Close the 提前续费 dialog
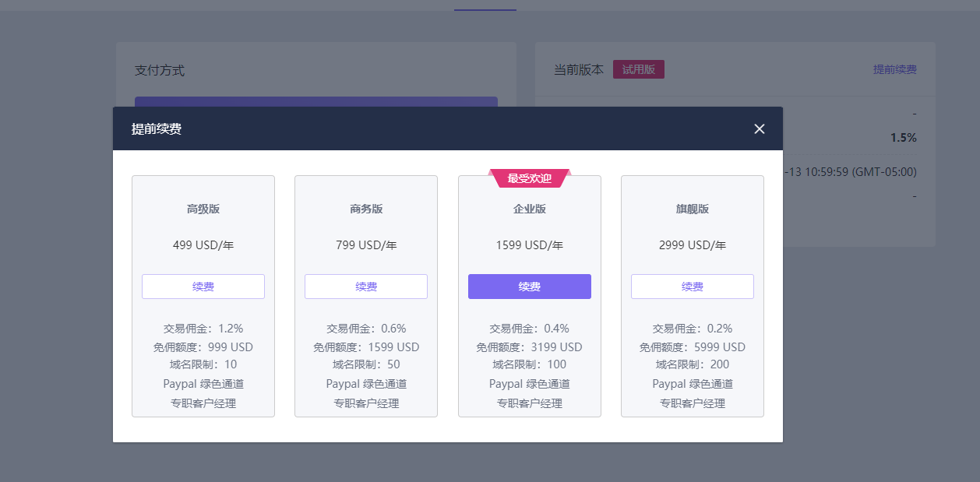The width and height of the screenshot is (980, 482). pyautogui.click(x=760, y=128)
